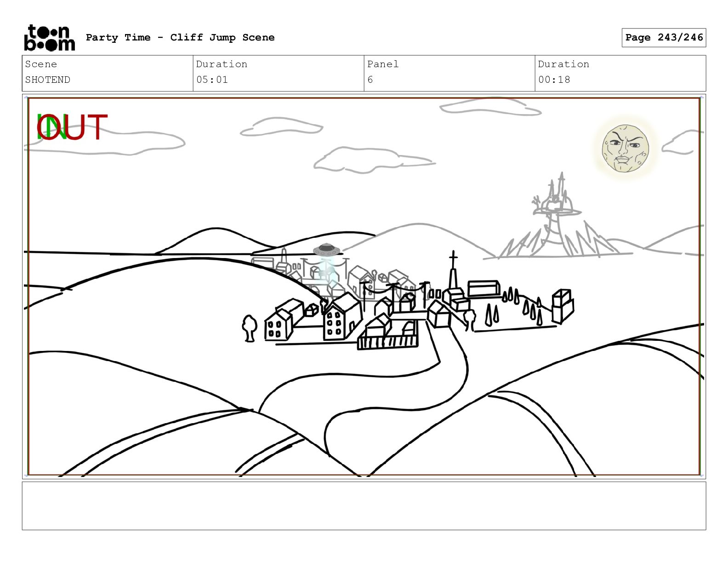This screenshot has height=563, width=728.
Task: Click the panel number '6'
Action: coord(370,80)
